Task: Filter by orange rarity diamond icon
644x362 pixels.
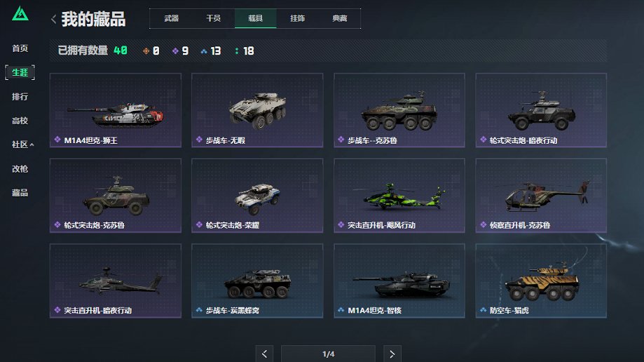Action: [x=146, y=51]
